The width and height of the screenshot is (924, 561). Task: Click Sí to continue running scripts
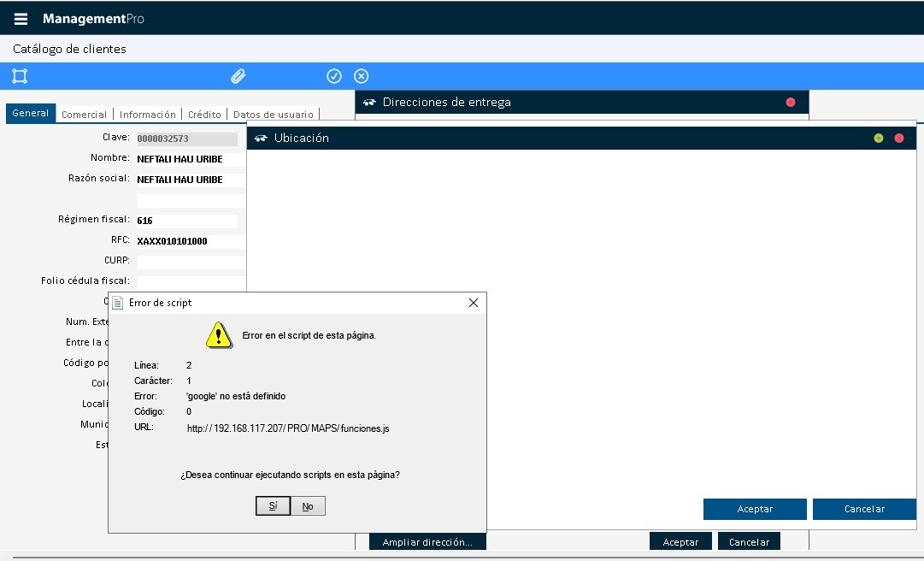tap(273, 506)
